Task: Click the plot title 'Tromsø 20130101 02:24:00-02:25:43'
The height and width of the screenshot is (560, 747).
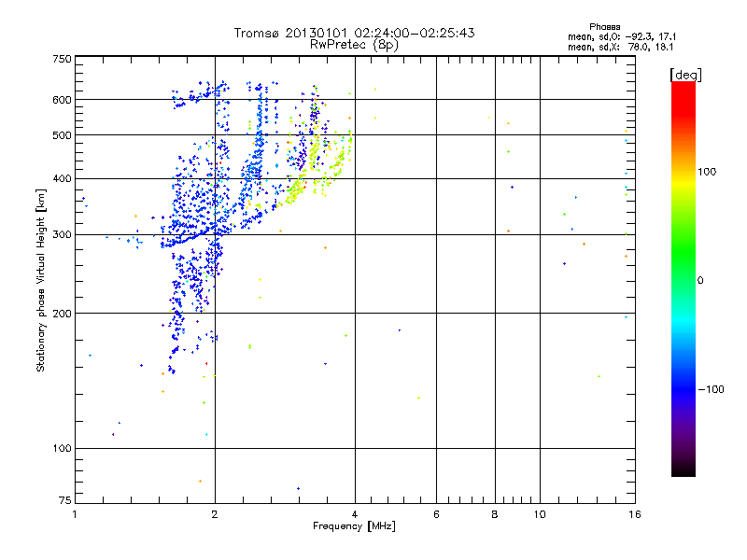Action: coord(354,33)
